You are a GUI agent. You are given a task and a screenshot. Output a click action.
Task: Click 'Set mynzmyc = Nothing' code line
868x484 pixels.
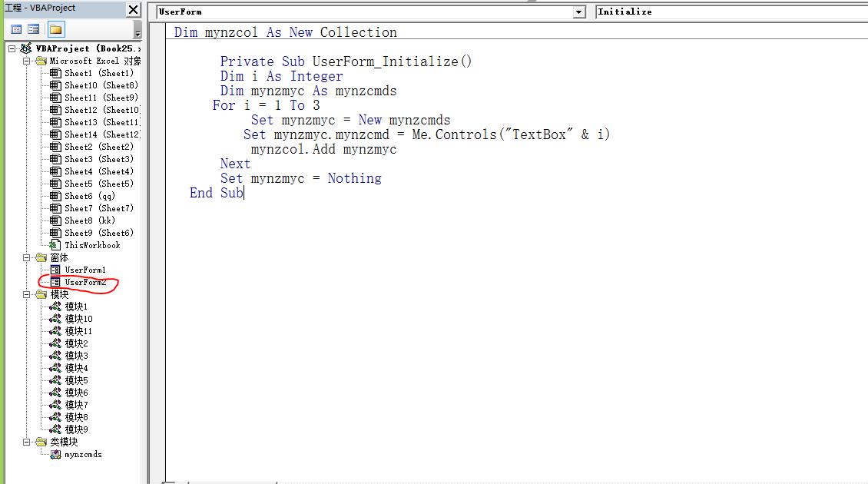click(300, 178)
